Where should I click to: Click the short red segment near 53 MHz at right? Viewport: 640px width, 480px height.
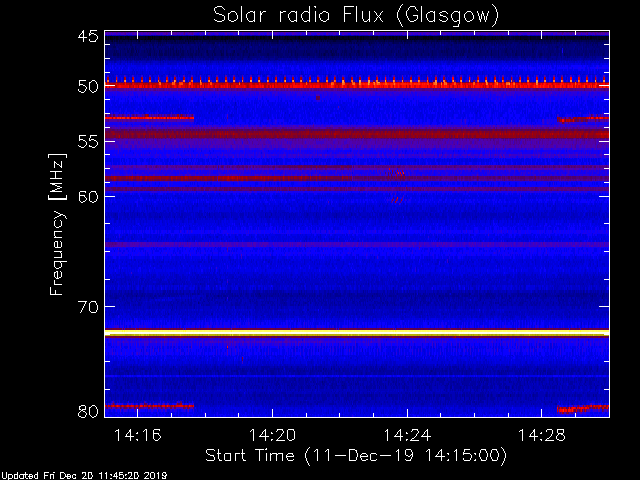pos(583,120)
